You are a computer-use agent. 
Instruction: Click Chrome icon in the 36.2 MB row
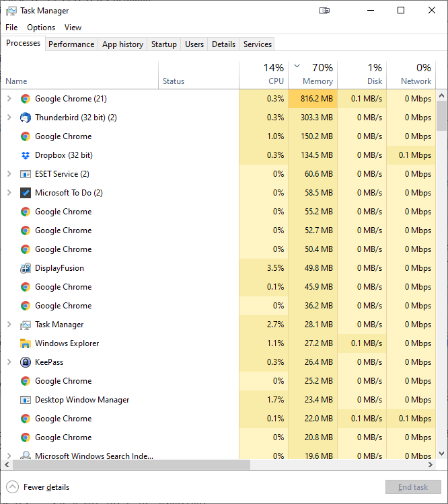(26, 306)
